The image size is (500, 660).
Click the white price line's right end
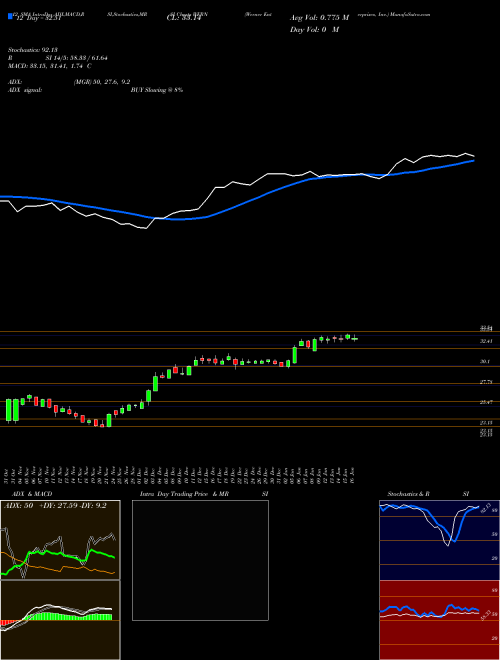pyautogui.click(x=473, y=156)
